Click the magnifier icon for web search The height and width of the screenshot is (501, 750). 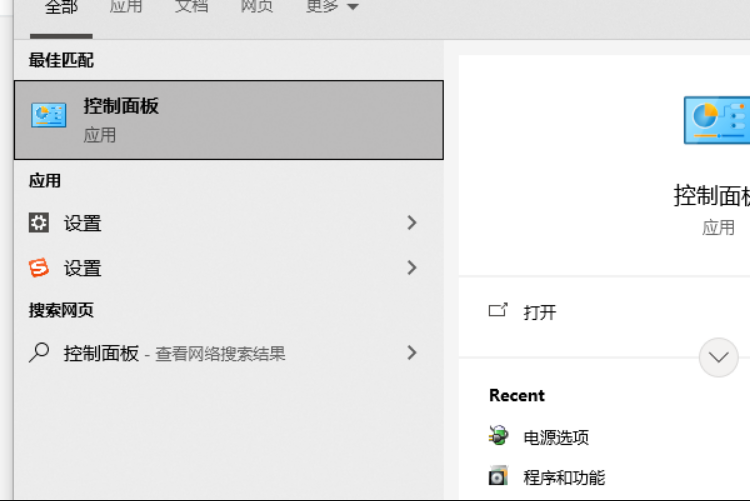tap(39, 353)
